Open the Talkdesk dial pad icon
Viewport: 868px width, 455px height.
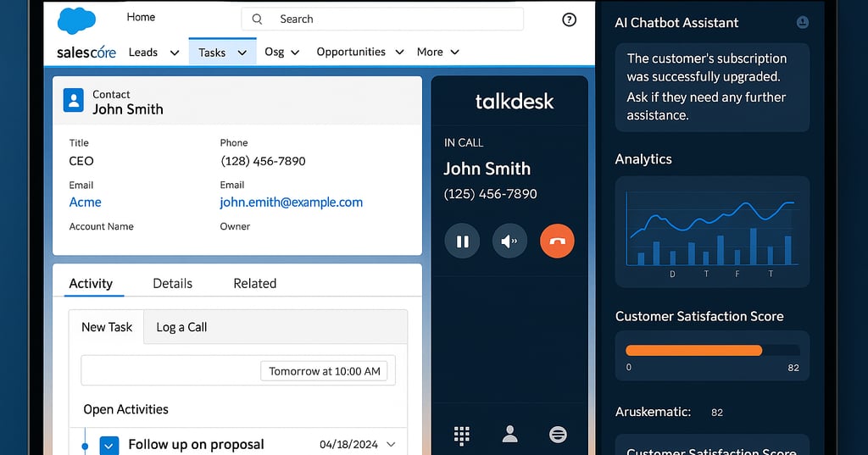pos(462,436)
